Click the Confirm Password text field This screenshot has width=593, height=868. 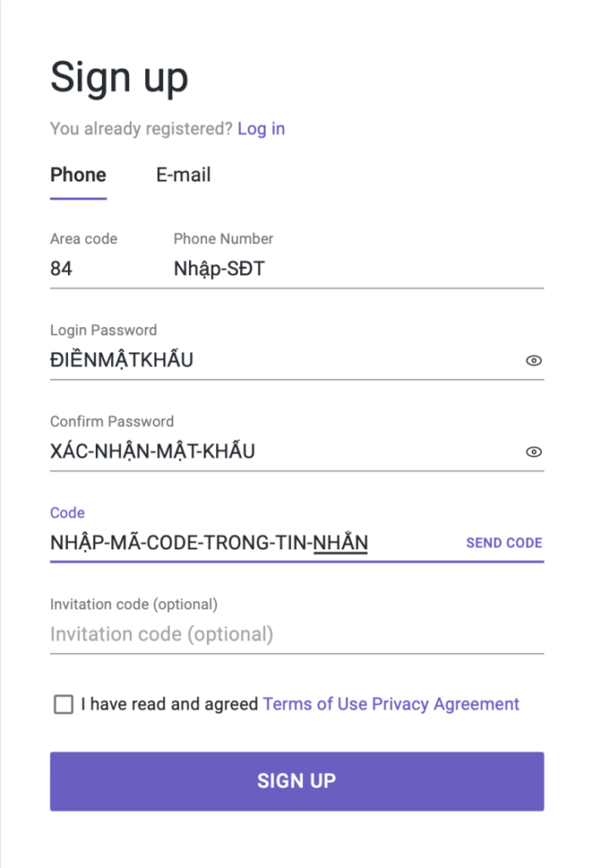tap(283, 451)
